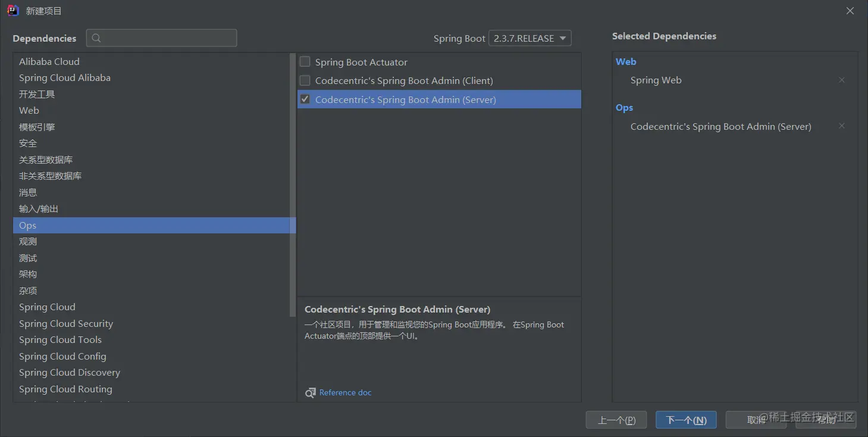This screenshot has width=868, height=437.
Task: Click the 帮助 help button
Action: pyautogui.click(x=826, y=420)
